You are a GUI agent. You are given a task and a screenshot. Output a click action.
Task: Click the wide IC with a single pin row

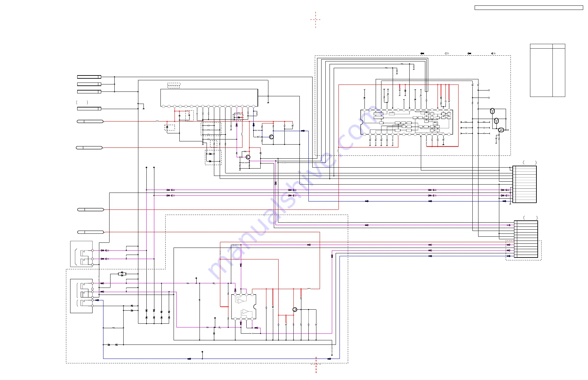(x=209, y=98)
